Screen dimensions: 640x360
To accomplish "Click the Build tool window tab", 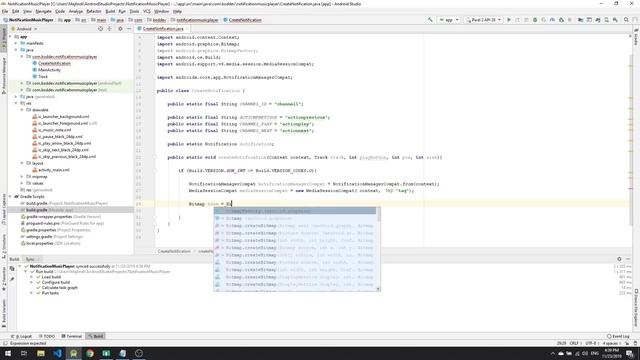I will 96,336.
